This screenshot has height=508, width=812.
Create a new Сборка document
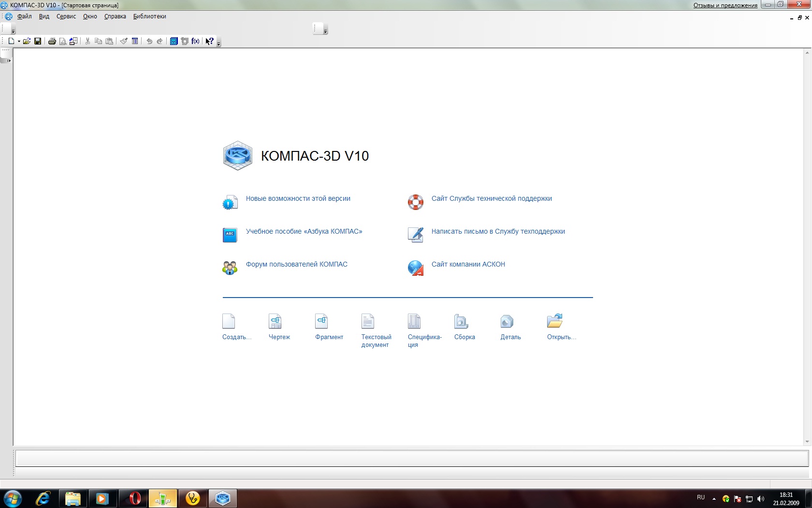coord(461,321)
